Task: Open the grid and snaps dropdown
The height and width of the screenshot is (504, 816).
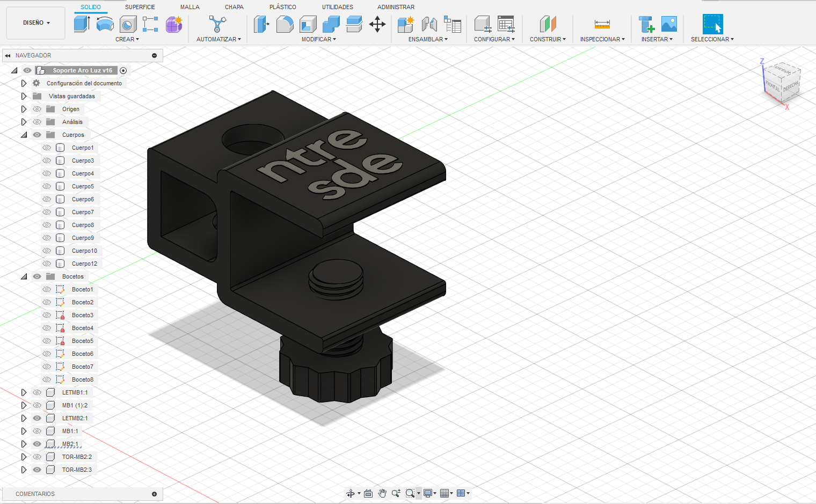Action: [x=447, y=493]
